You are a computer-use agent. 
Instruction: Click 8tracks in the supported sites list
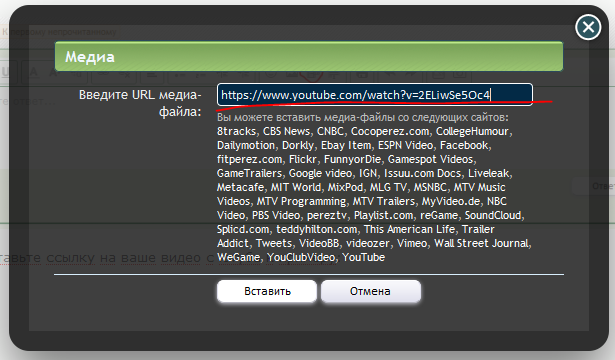click(x=236, y=131)
